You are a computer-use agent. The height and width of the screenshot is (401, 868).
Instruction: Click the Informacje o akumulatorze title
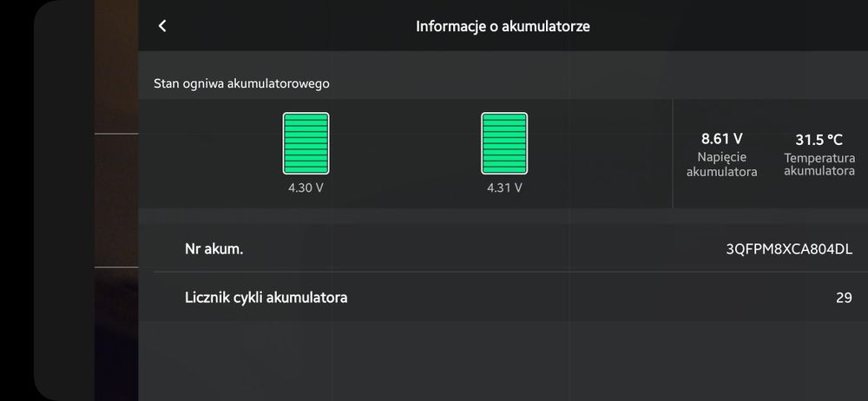[503, 26]
